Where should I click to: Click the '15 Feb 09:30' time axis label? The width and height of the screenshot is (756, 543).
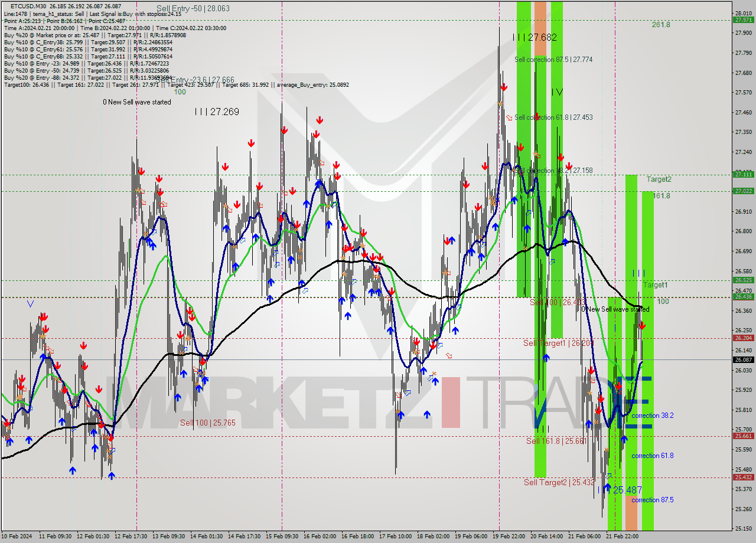pyautogui.click(x=282, y=537)
